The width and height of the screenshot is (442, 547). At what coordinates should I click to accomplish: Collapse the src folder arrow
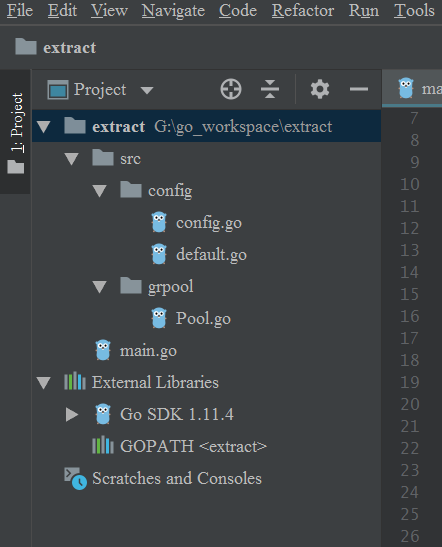72,159
